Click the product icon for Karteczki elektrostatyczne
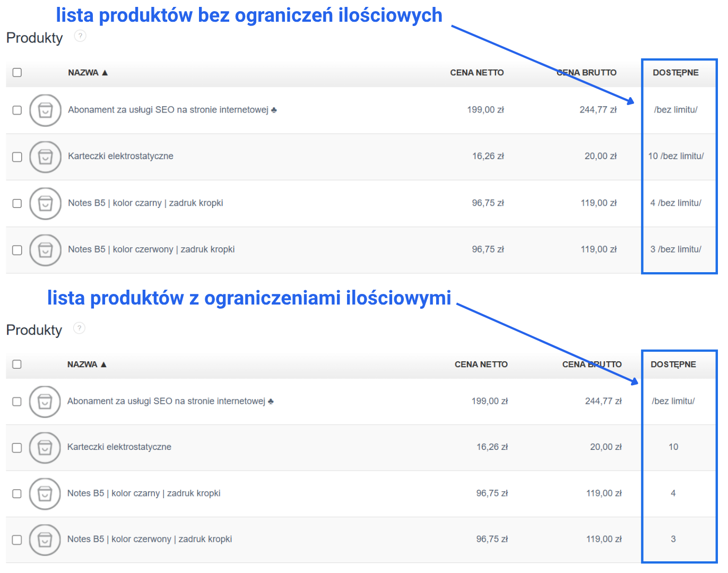The width and height of the screenshot is (728, 573). 45,157
